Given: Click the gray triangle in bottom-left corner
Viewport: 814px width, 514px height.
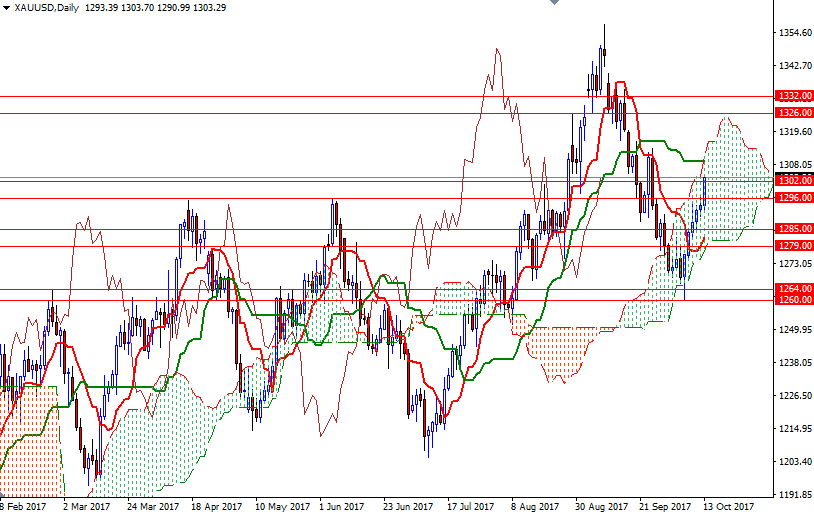Looking at the screenshot, I should point(2,494).
